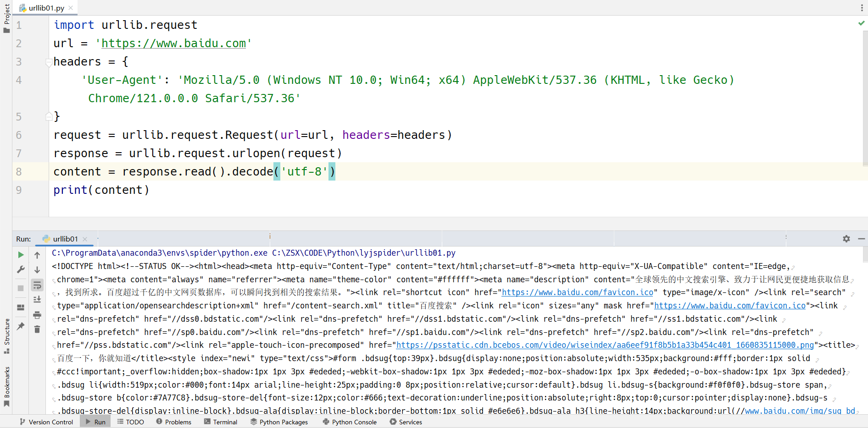Toggle soft-wrap in the console output
Viewport: 868px width, 428px height.
coord(37,285)
